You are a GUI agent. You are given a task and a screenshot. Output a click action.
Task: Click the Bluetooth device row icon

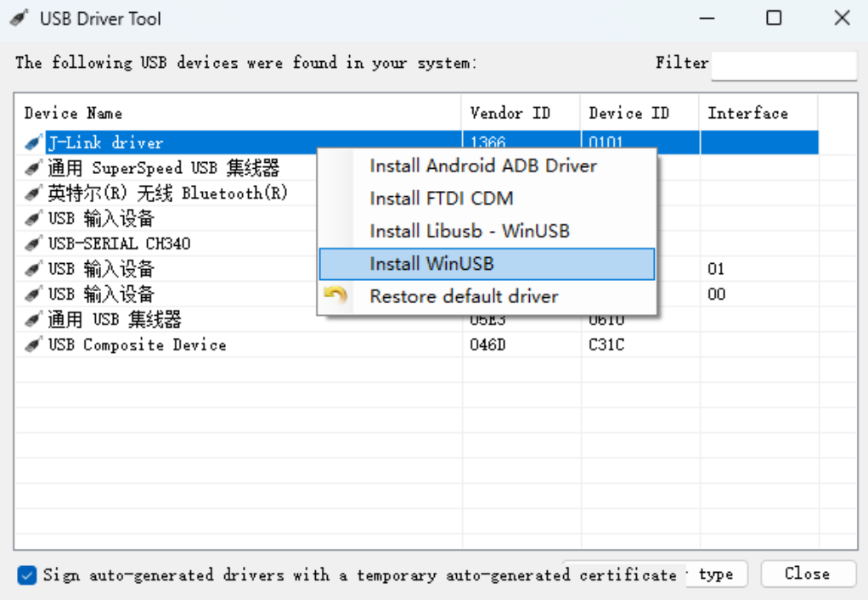click(x=33, y=193)
